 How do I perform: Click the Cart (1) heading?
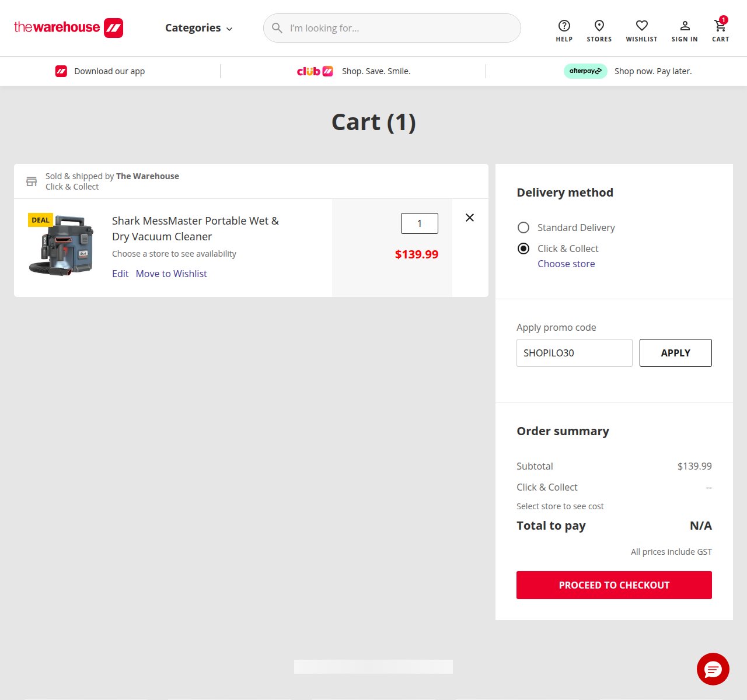click(373, 122)
